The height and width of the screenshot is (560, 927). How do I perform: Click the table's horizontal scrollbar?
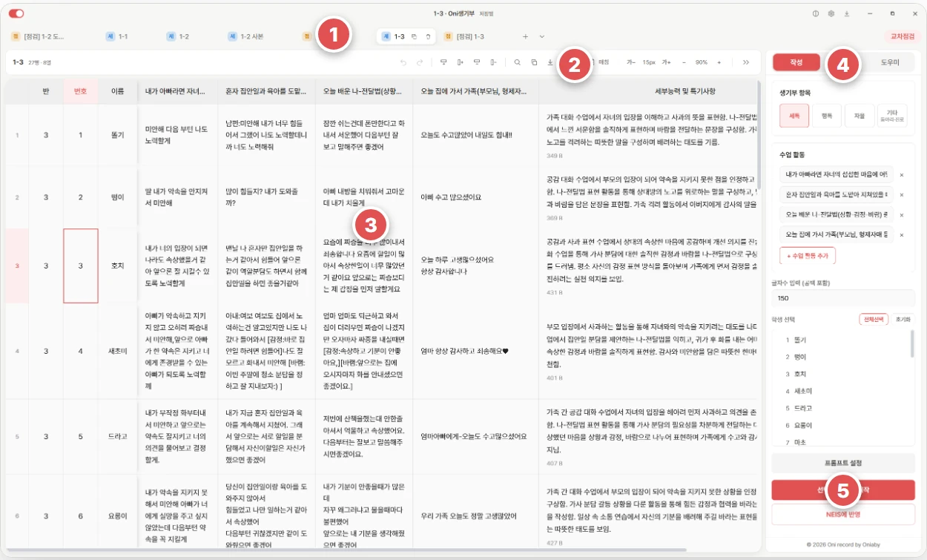tap(345, 550)
